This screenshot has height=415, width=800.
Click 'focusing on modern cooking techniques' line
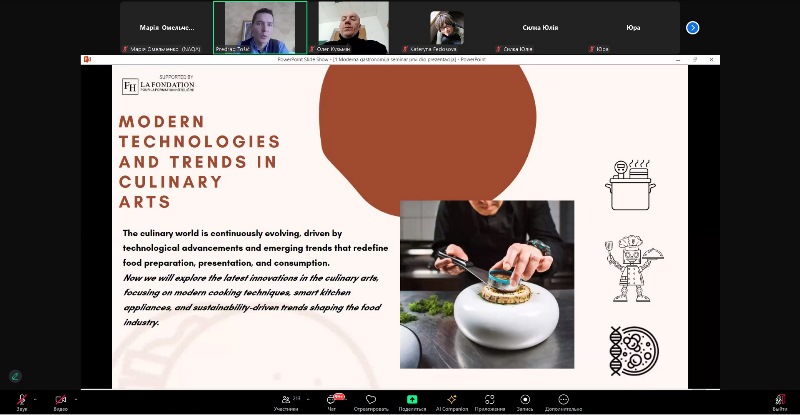(x=237, y=292)
